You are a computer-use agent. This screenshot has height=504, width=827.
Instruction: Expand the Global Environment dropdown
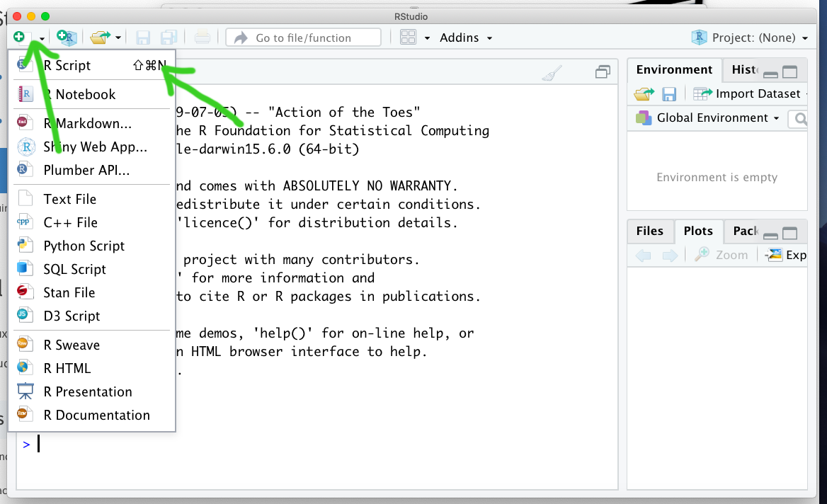pos(709,118)
